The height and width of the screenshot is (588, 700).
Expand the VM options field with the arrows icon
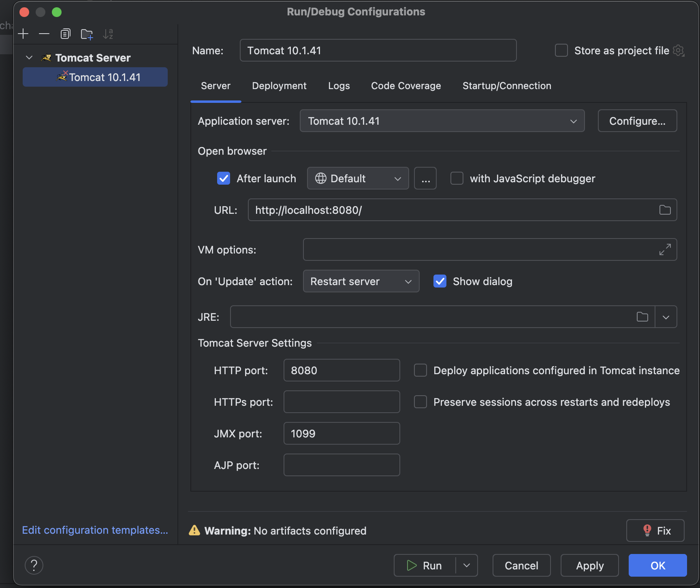tap(665, 249)
